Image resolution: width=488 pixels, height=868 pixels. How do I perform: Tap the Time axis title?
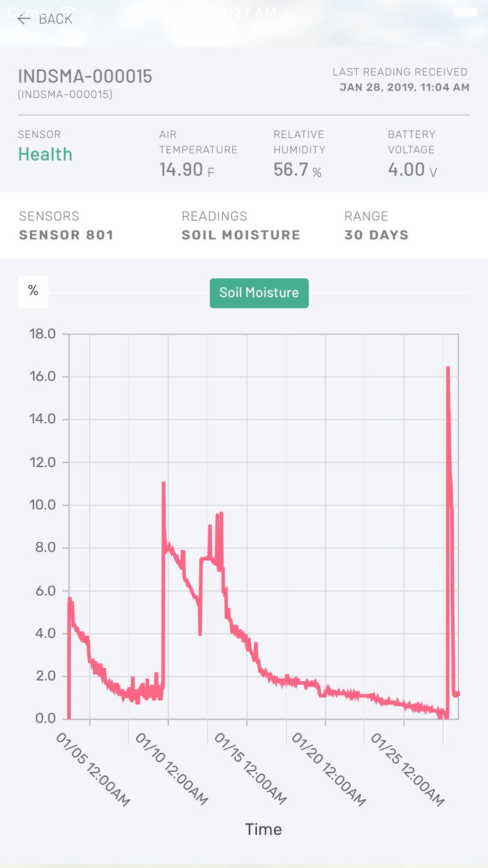pos(263,829)
